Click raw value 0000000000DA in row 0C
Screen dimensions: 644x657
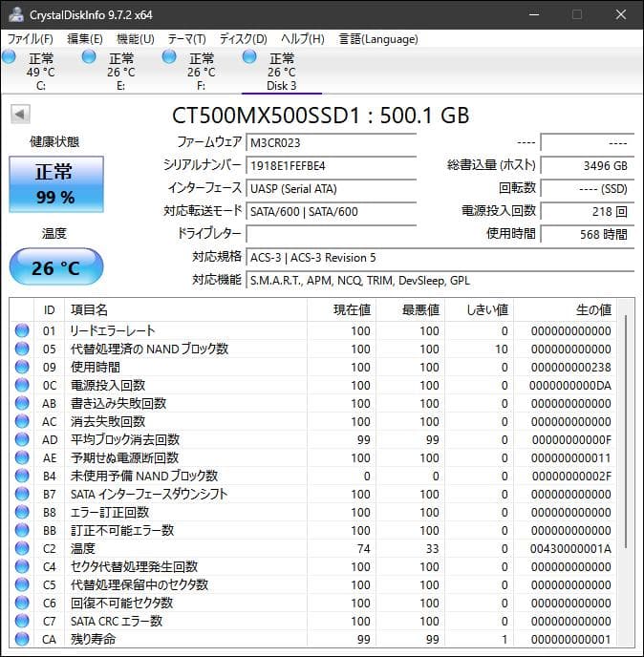tap(570, 385)
